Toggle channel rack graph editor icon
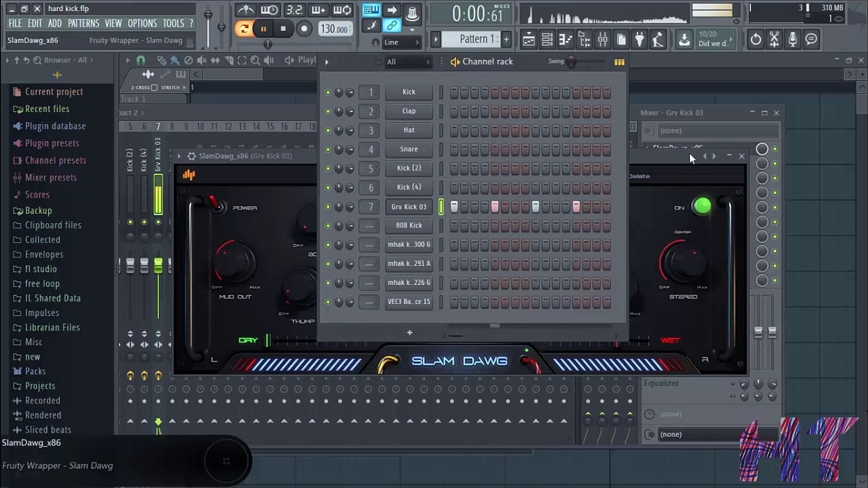868x488 pixels. tap(619, 62)
